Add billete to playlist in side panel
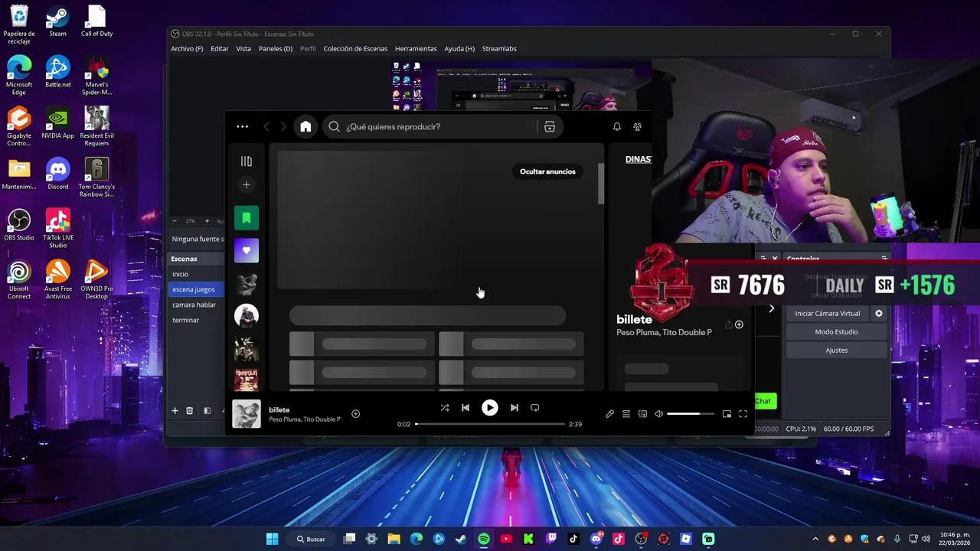Image resolution: width=980 pixels, height=551 pixels. pos(739,324)
